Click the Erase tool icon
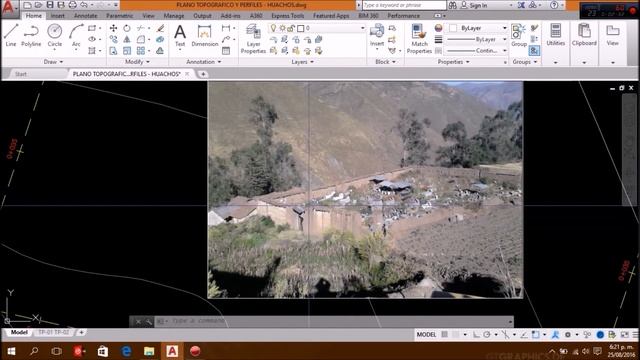This screenshot has width=640, height=360. (160, 28)
